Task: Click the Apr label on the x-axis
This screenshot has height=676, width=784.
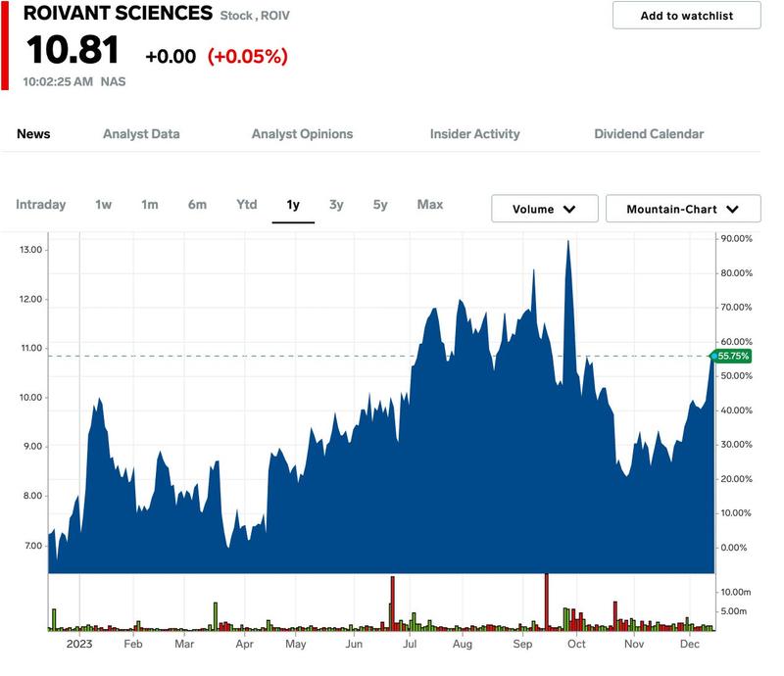Action: [x=244, y=644]
